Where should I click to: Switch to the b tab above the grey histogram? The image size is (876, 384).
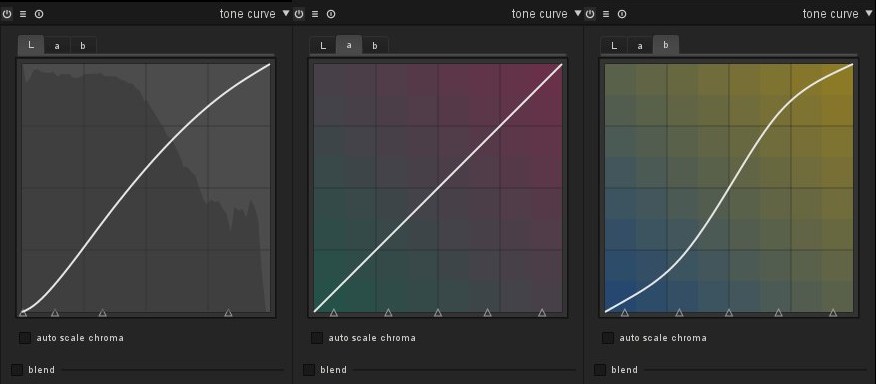83,46
